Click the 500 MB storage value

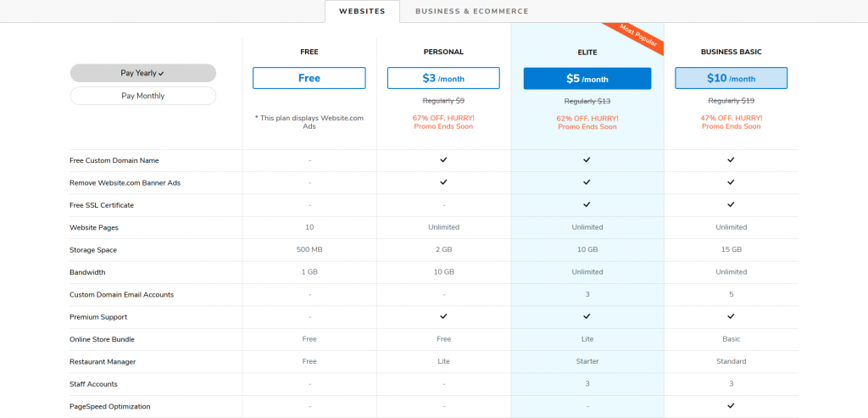point(309,249)
